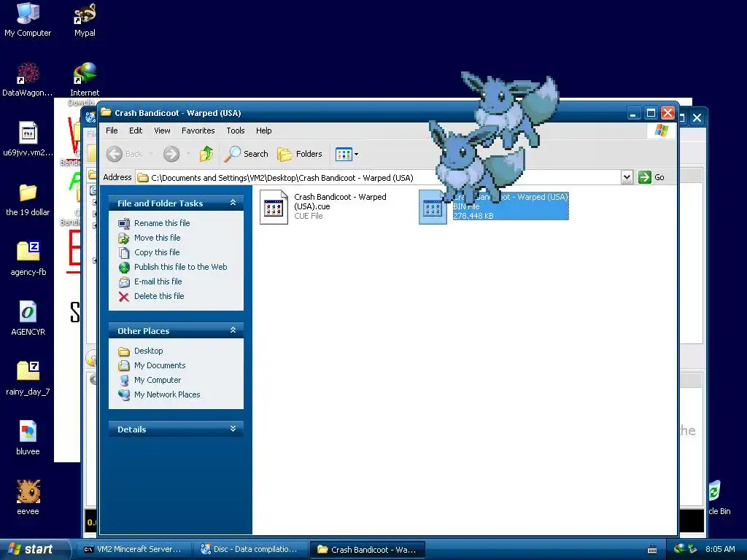Open the File menu
This screenshot has height=560, width=747.
[112, 131]
